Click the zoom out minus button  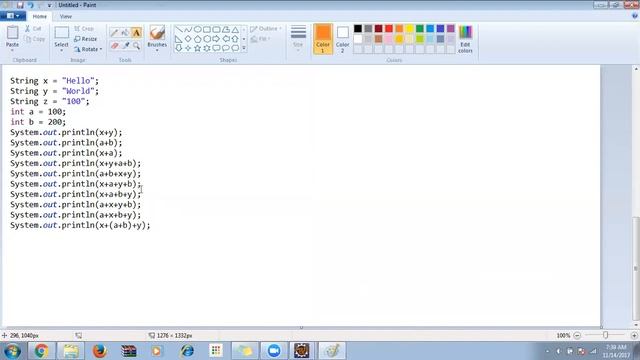(577, 336)
